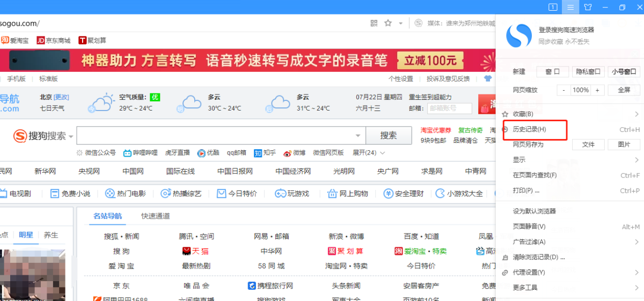Click the 搜索 search button
Image resolution: width=644 pixels, height=301 pixels.
(388, 135)
